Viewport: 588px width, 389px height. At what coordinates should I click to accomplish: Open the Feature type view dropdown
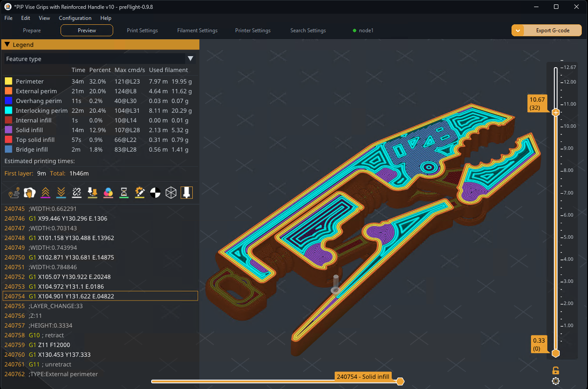[191, 59]
